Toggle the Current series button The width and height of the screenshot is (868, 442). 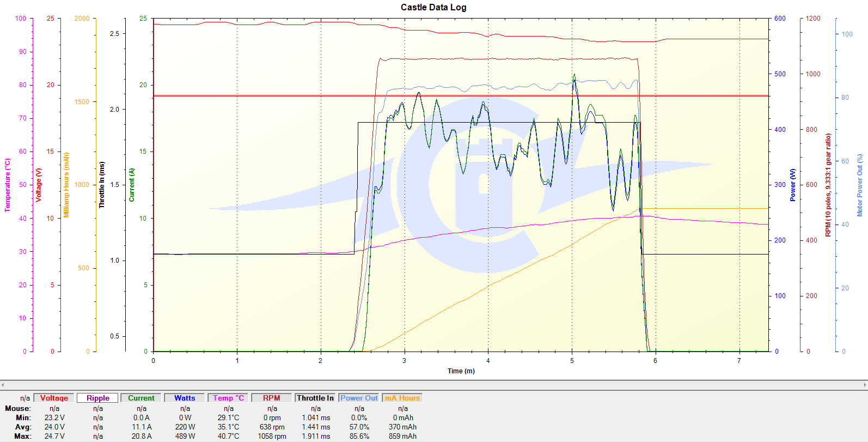pyautogui.click(x=141, y=398)
